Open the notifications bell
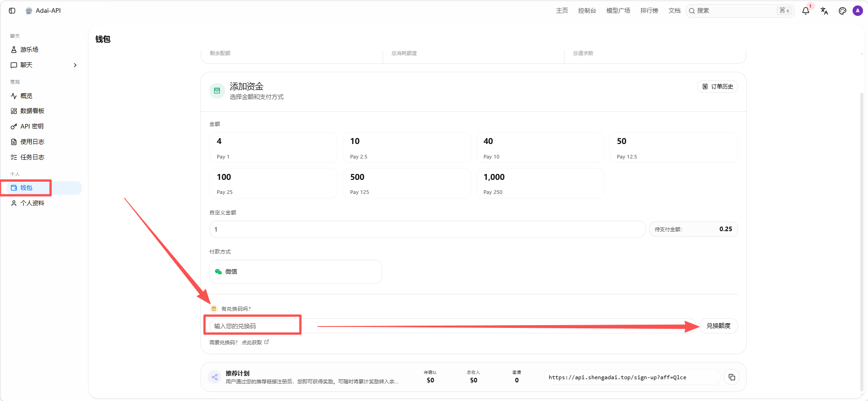Image resolution: width=868 pixels, height=401 pixels. 806,11
